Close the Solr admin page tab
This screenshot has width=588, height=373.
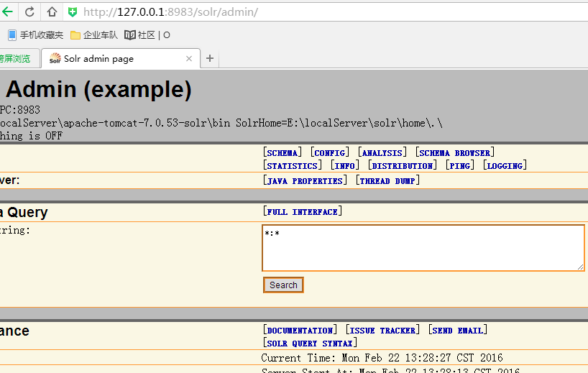189,58
